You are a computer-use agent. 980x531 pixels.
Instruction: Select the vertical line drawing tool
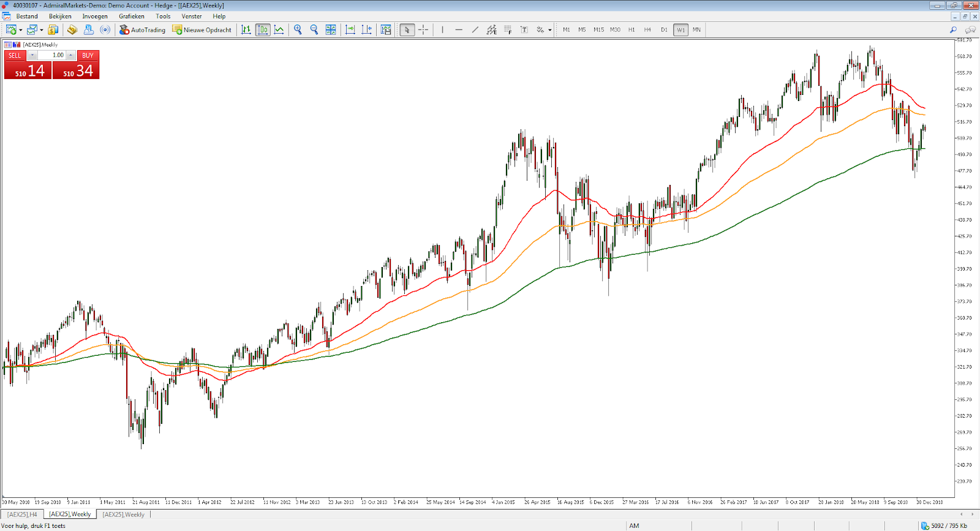pos(442,29)
